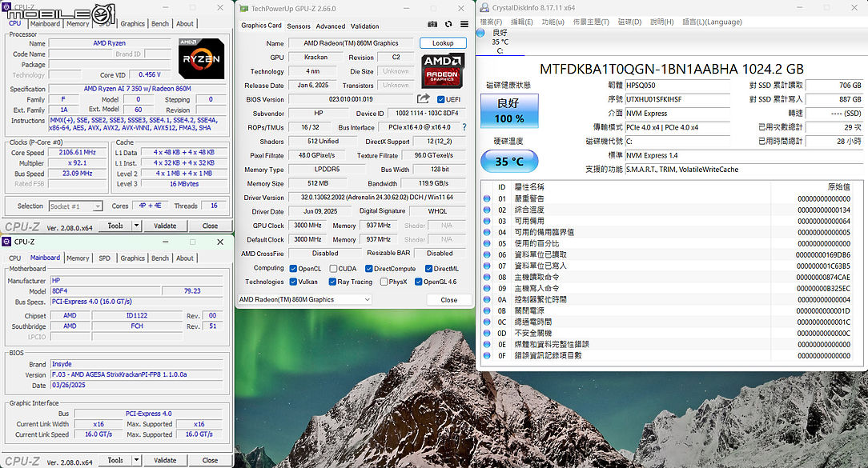Click Validate in the CPU-Z Mainboard window
The height and width of the screenshot is (468, 868).
click(x=165, y=460)
